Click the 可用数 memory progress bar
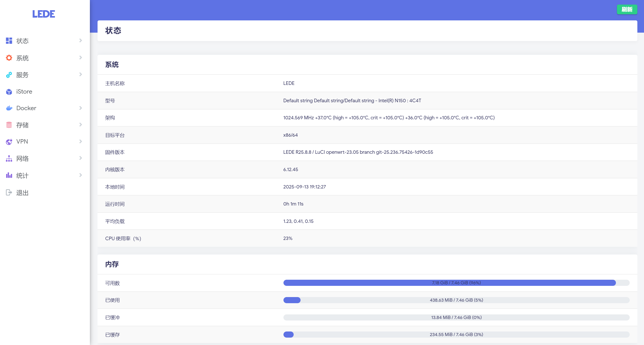The image size is (644, 345). click(456, 283)
